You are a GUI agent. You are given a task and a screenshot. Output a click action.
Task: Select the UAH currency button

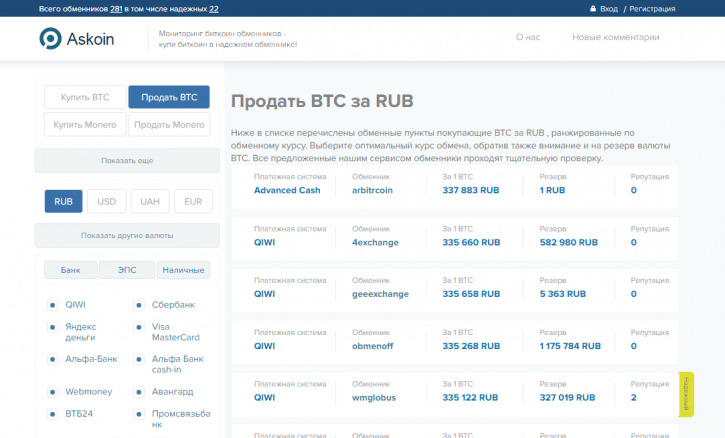(x=150, y=202)
